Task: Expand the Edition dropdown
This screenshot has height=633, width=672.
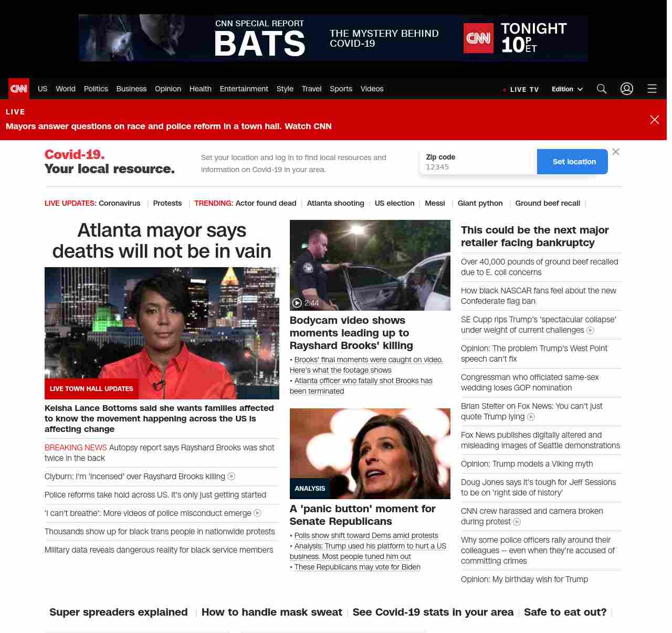Action: 567,89
